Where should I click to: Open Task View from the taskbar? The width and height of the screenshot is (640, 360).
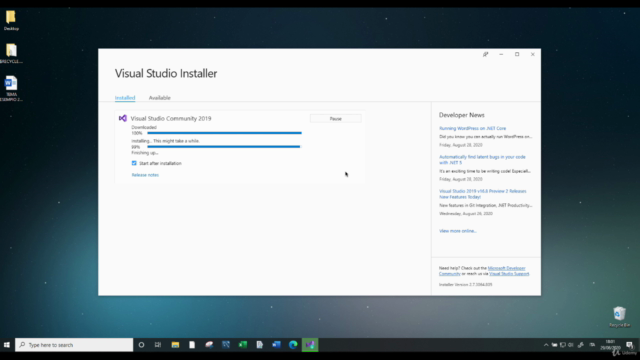[x=158, y=345]
